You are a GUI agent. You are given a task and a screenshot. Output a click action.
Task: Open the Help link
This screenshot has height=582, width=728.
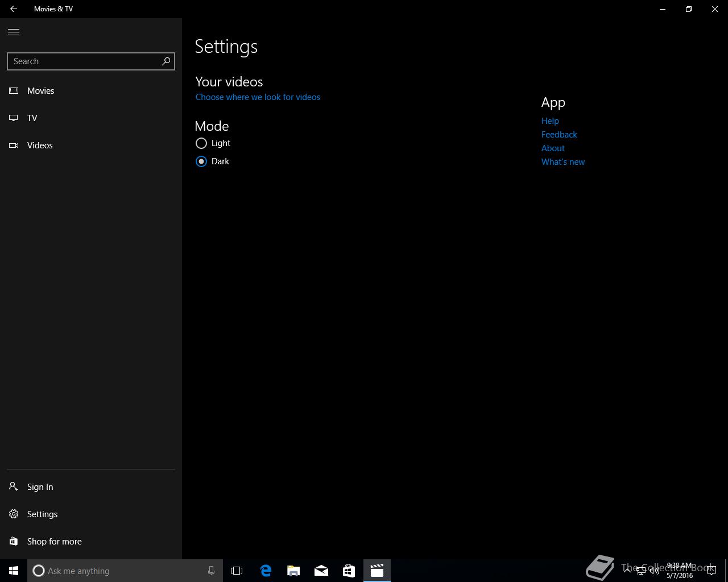550,121
